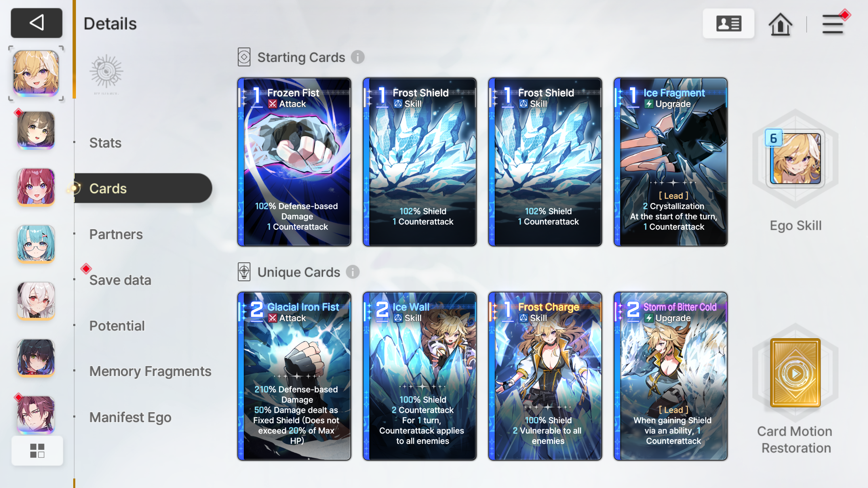This screenshot has height=488, width=868.
Task: Select the Stats menu item
Action: click(105, 143)
